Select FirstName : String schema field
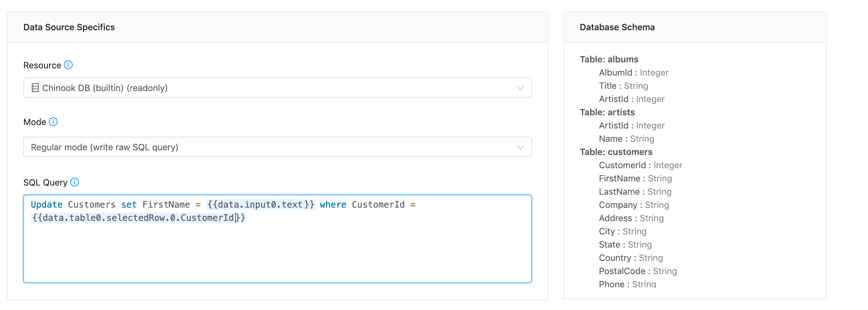868x310 pixels. pos(635,178)
